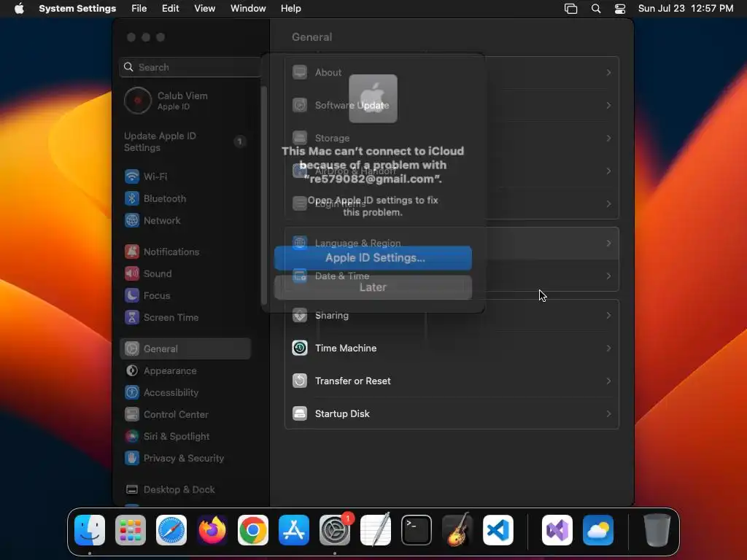
Task: Open the System Settings menu
Action: [x=77, y=9]
